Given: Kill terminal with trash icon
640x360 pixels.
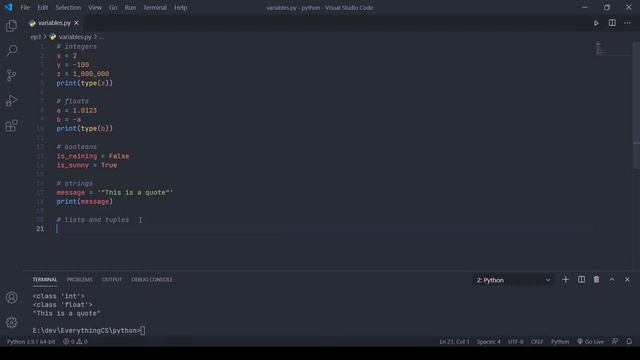Looking at the screenshot, I should pyautogui.click(x=596, y=280).
